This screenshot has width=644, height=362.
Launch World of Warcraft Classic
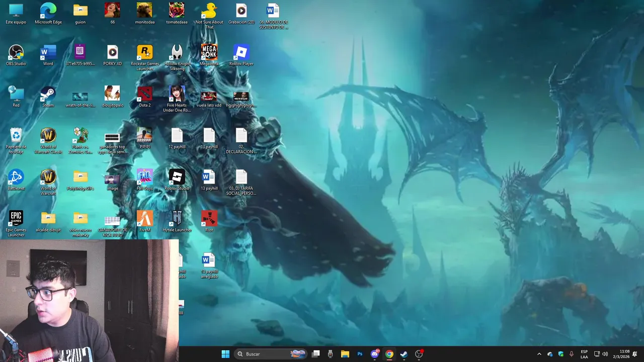tap(48, 140)
